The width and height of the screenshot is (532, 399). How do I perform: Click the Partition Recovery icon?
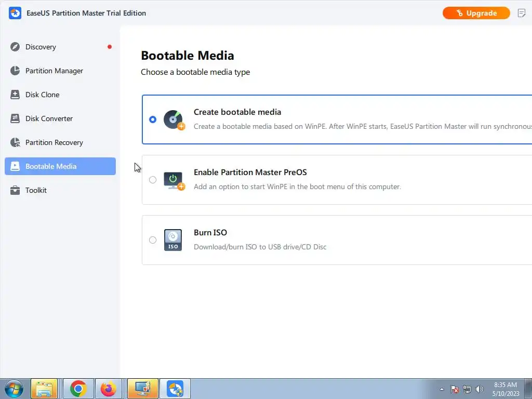pos(15,142)
